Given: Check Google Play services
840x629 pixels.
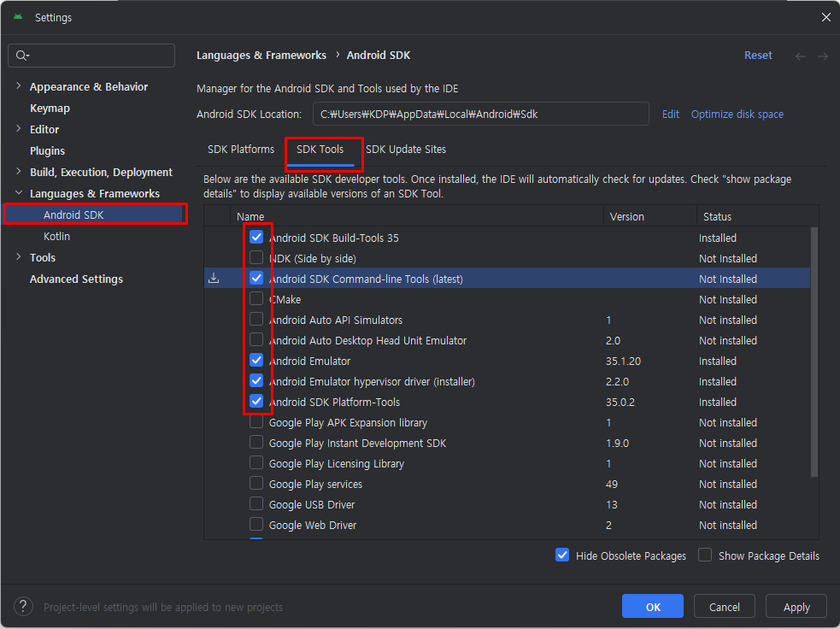Looking at the screenshot, I should tap(256, 483).
